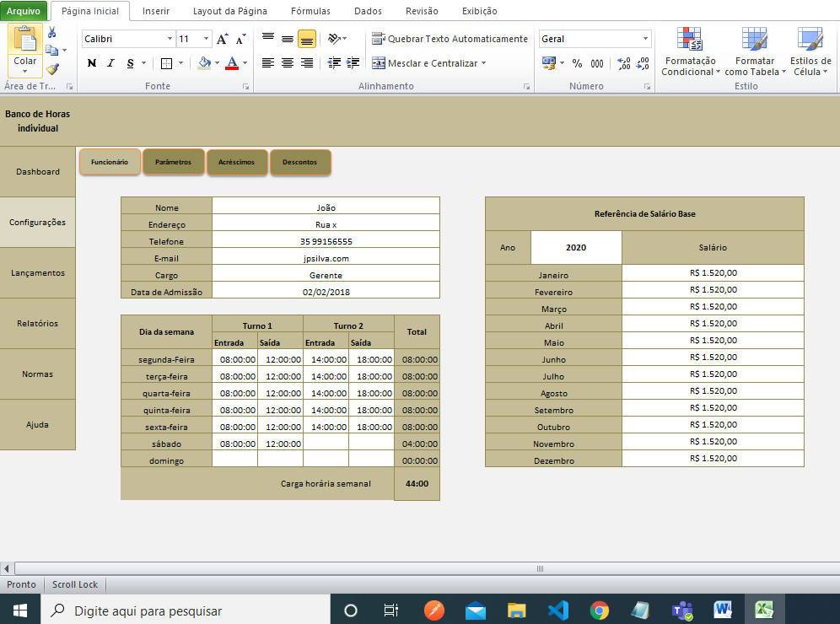The width and height of the screenshot is (840, 624).
Task: Open Formatar como Tabela gallery
Action: (755, 51)
